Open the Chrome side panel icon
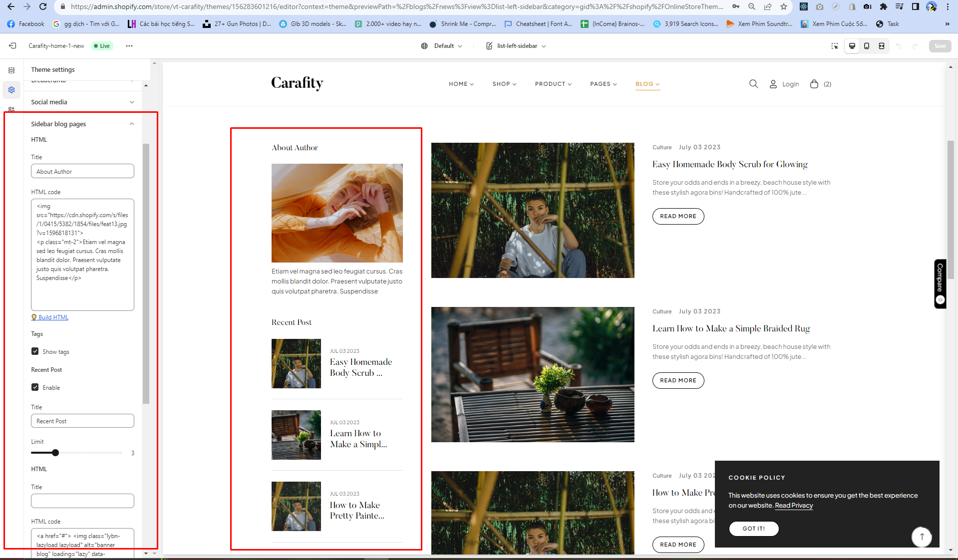 [915, 6]
